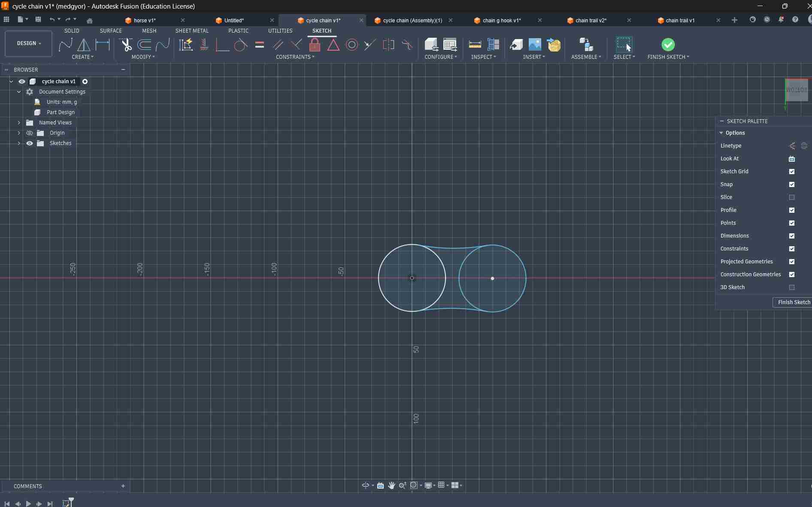Open the data panel grid icon
The image size is (812, 507).
coord(6,19)
